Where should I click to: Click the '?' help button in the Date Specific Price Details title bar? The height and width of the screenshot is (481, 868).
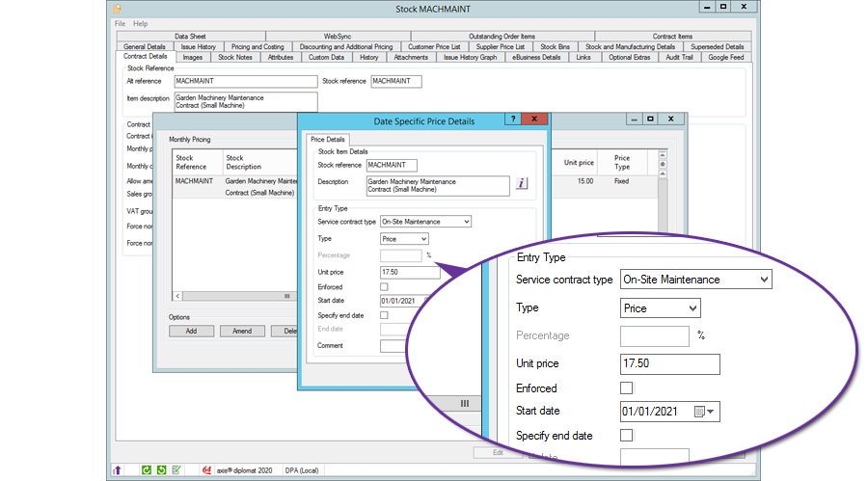point(513,119)
